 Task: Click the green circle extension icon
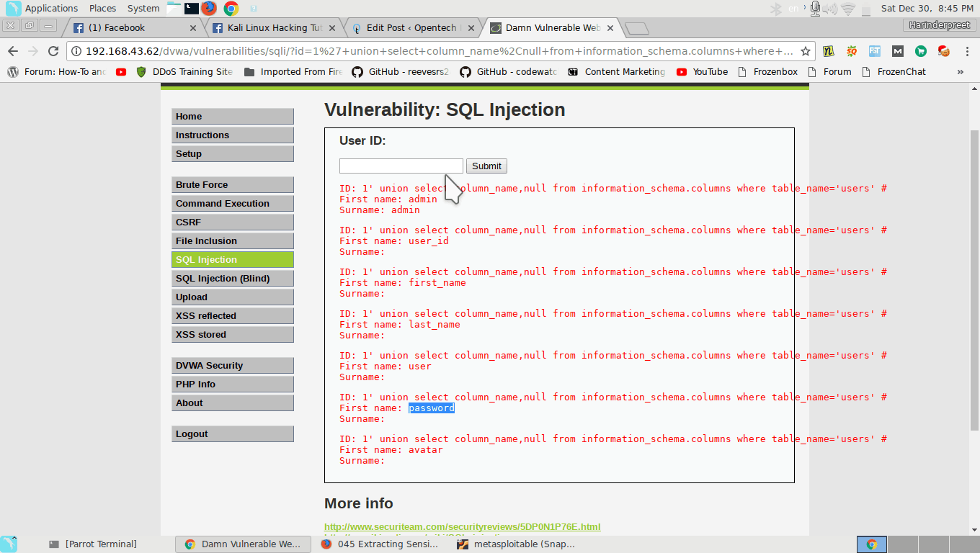point(921,51)
